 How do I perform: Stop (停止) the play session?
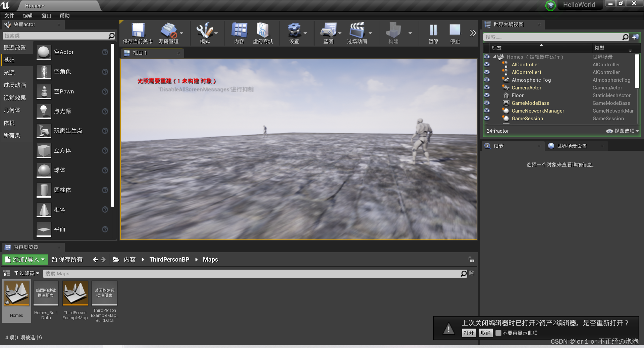tap(455, 30)
